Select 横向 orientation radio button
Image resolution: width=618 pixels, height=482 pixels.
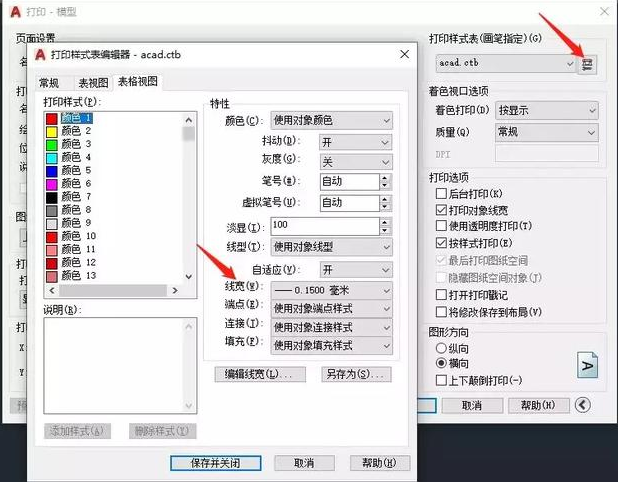(441, 363)
